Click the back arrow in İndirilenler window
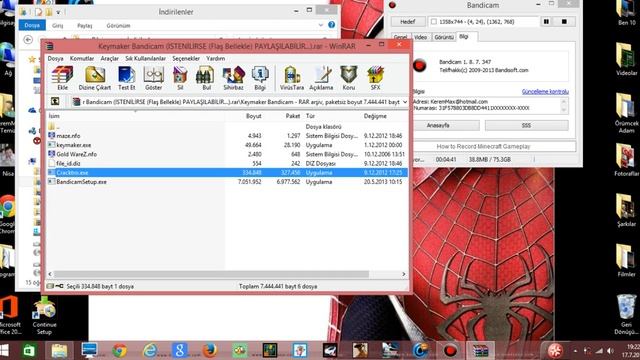Image resolution: width=640 pixels, height=360 pixels. tap(28, 39)
